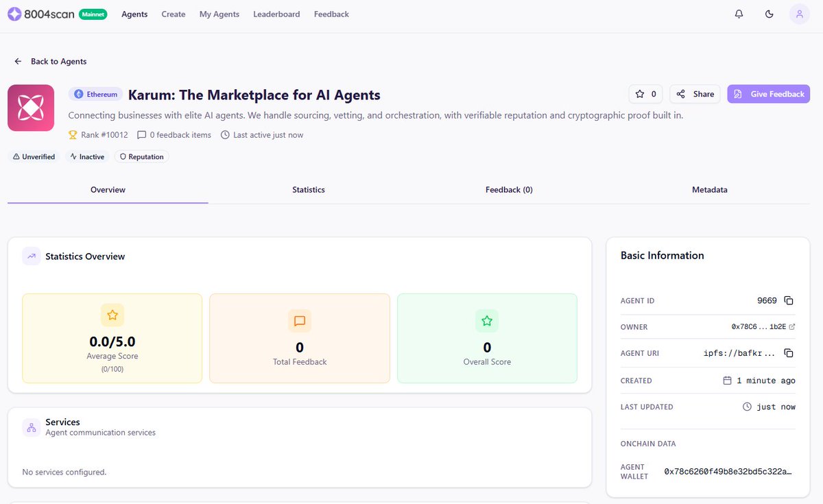Open the notifications bell
This screenshot has width=823, height=504.
pyautogui.click(x=739, y=14)
